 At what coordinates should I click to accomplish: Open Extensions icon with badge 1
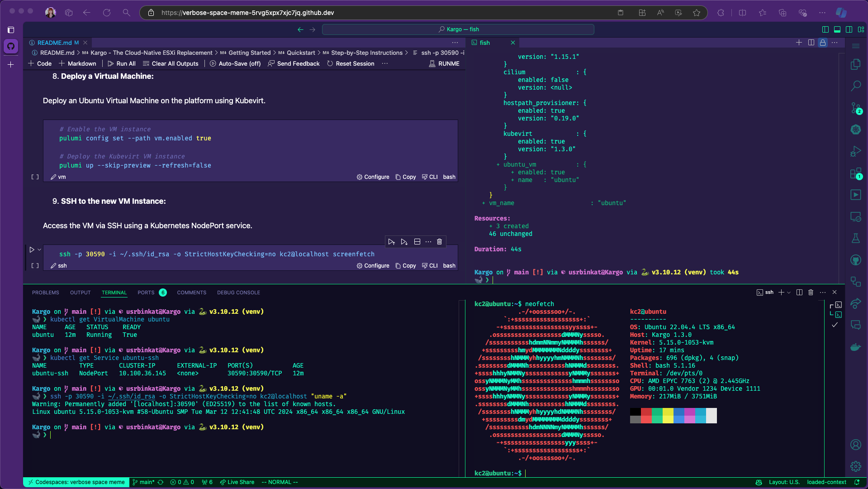point(855,173)
